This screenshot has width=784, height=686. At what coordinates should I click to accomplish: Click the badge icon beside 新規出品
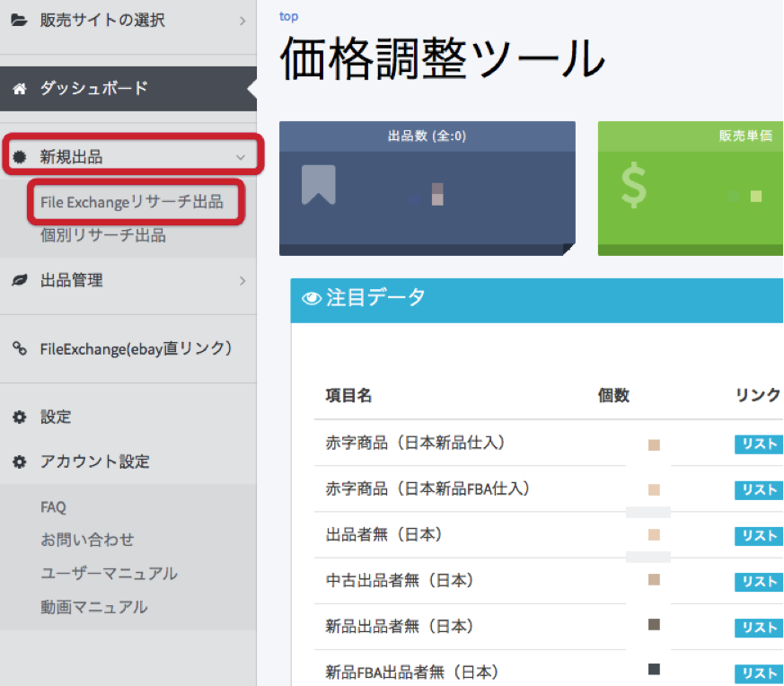19,157
